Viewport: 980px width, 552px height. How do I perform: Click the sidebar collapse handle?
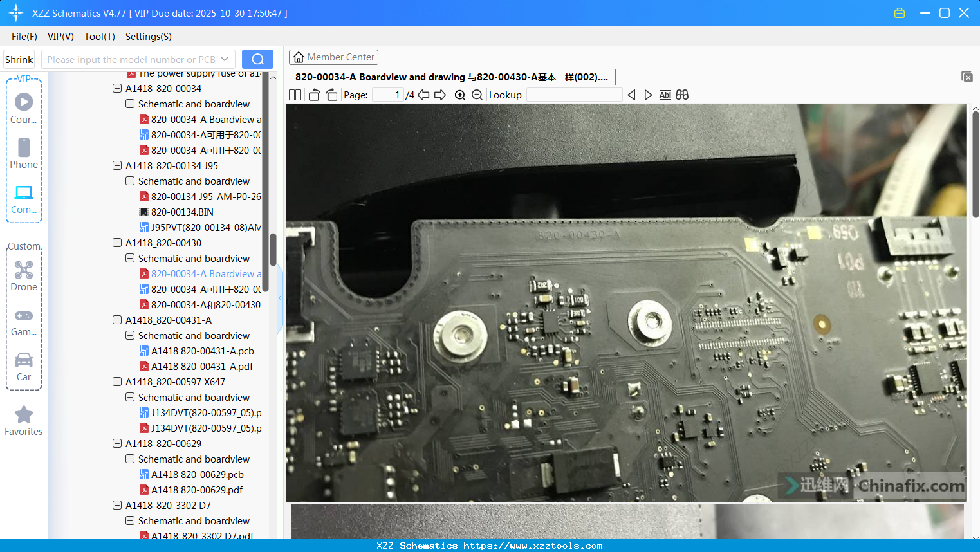[x=280, y=298]
